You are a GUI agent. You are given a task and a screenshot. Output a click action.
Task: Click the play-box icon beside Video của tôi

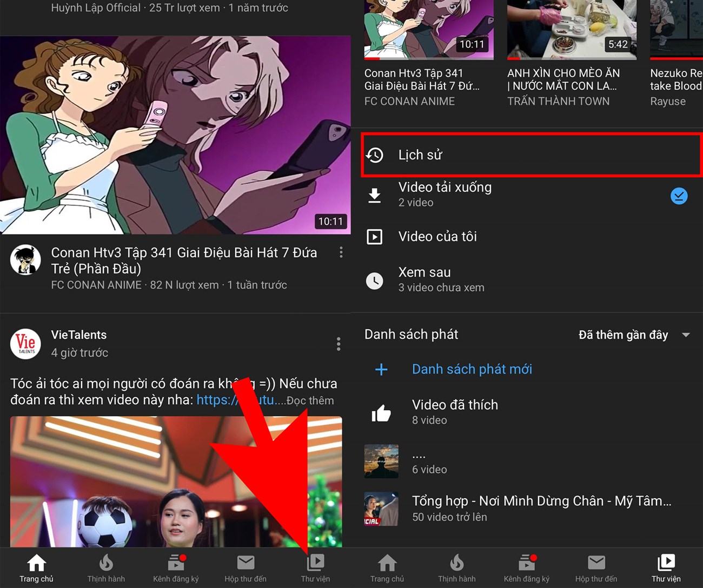(374, 237)
